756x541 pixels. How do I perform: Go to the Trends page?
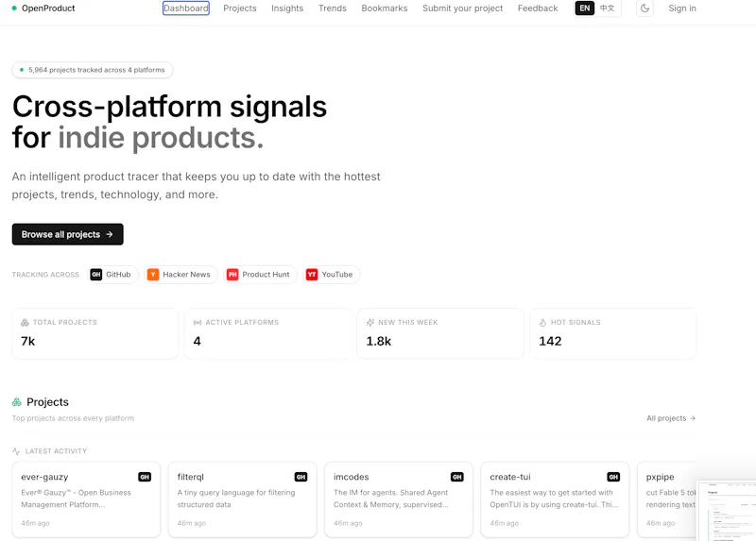333,8
